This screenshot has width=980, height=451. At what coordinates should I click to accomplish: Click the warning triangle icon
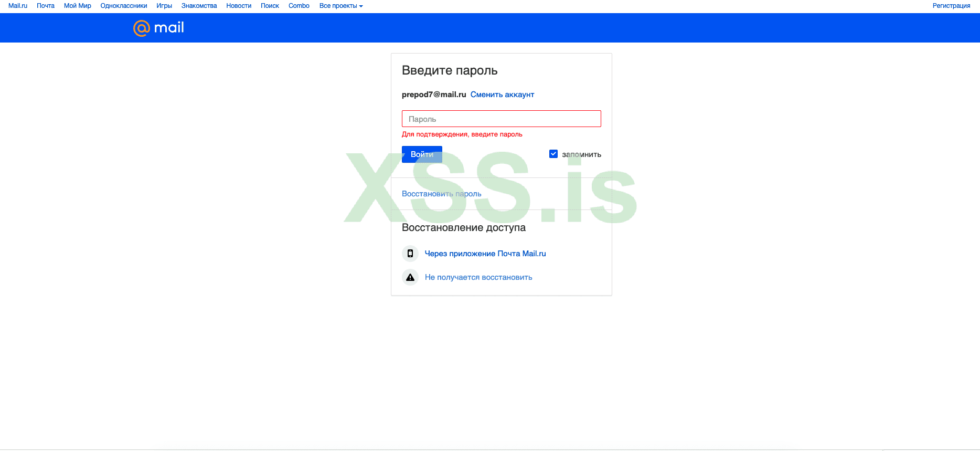pyautogui.click(x=410, y=277)
